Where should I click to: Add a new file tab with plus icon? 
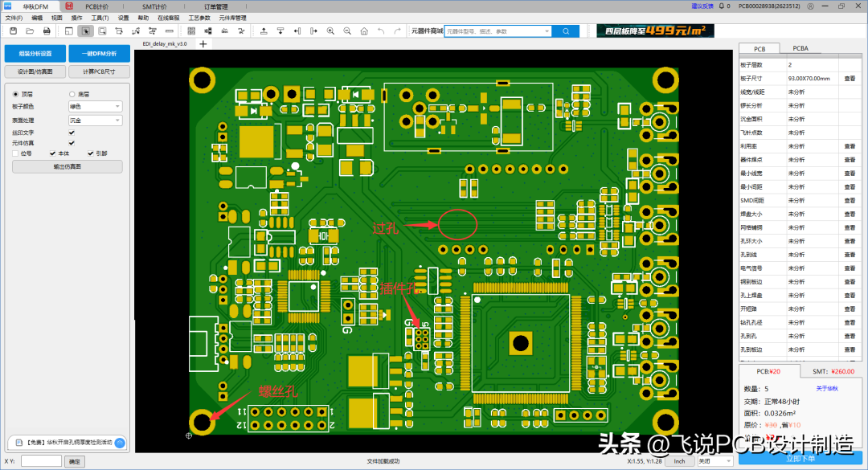point(203,43)
